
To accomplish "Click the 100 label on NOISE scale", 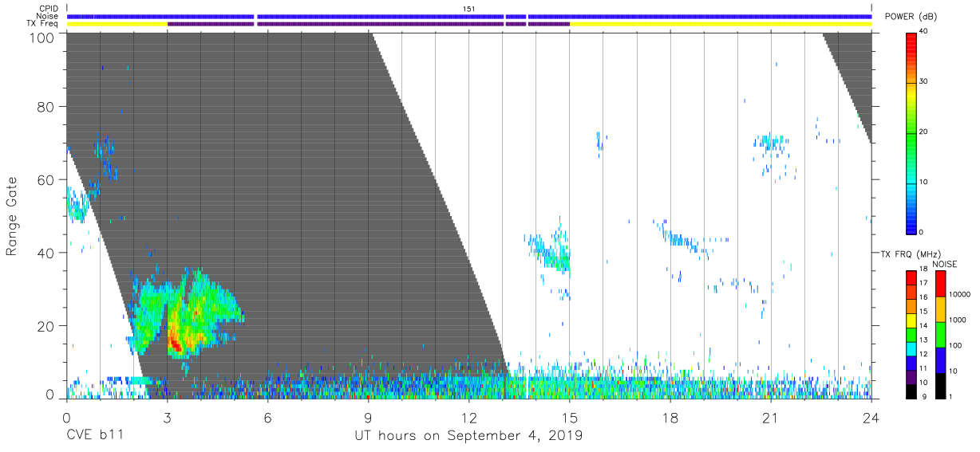I will coord(956,345).
